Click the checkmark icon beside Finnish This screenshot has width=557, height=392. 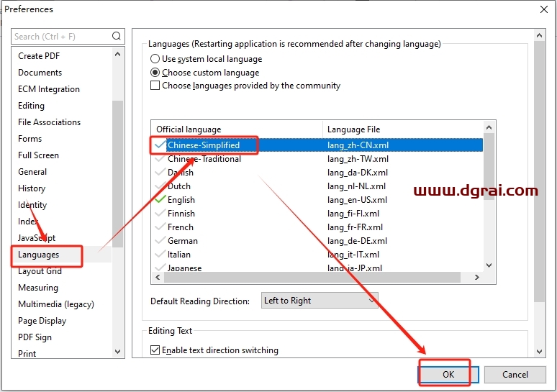click(160, 214)
